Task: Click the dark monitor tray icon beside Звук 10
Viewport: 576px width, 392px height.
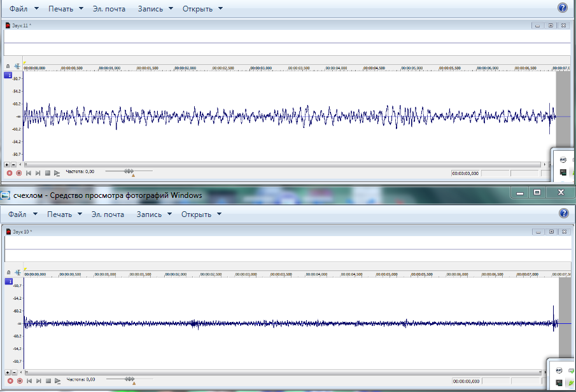Action: coord(559,383)
